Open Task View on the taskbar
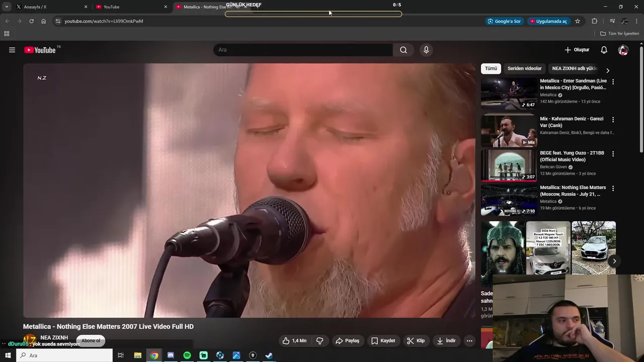 pos(121,355)
